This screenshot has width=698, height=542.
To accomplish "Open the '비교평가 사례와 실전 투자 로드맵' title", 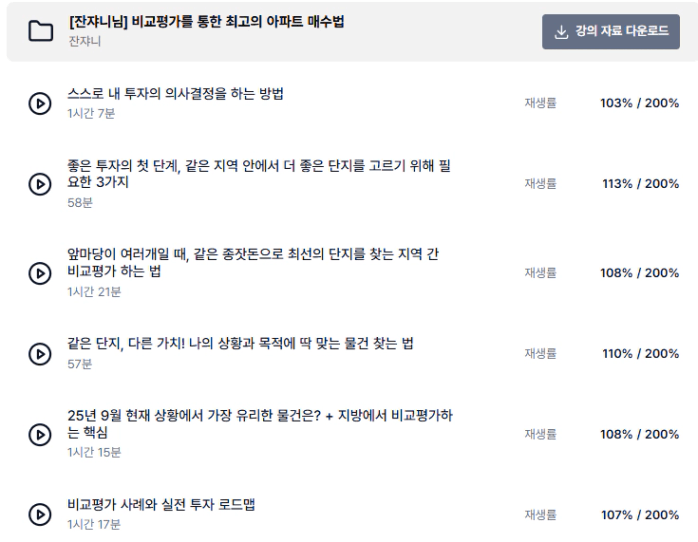I will point(161,505).
